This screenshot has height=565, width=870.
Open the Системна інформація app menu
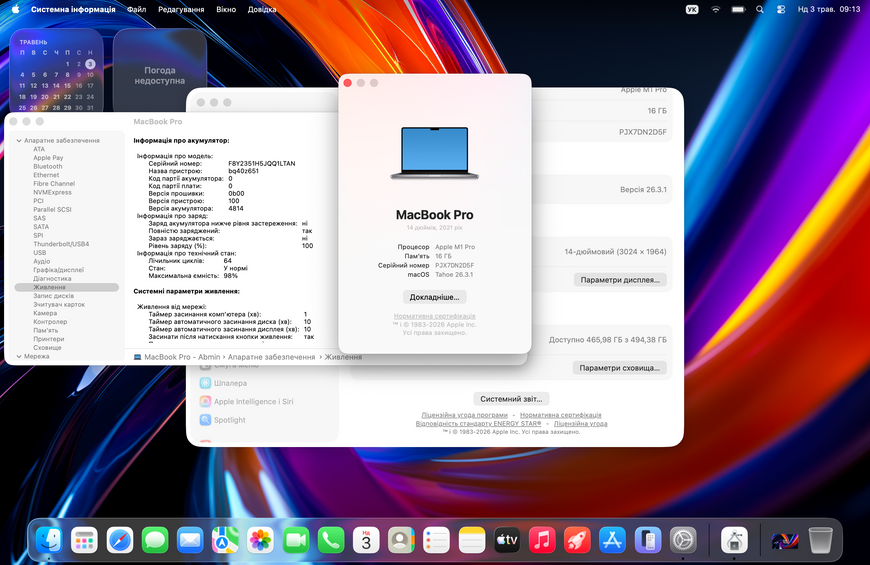(73, 9)
